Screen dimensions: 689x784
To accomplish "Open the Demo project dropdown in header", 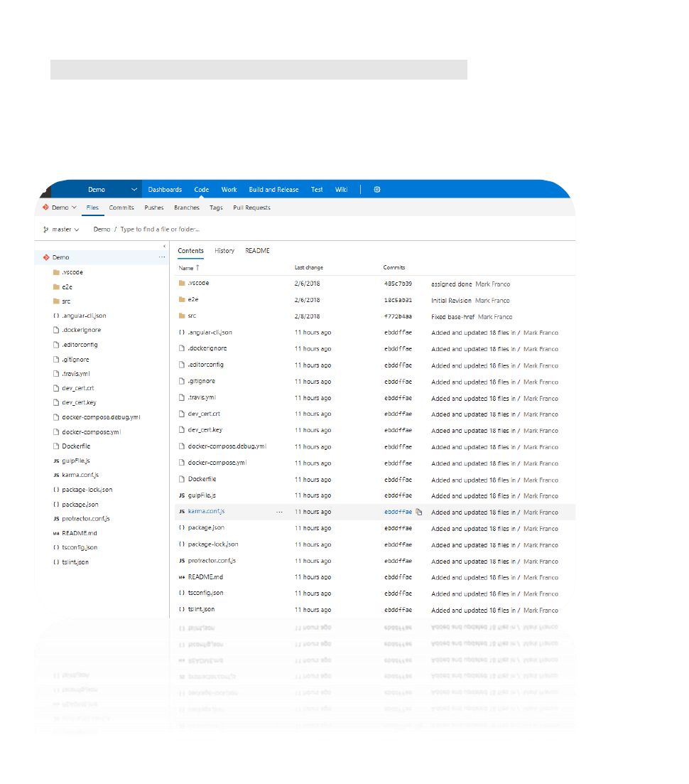I will pyautogui.click(x=134, y=190).
